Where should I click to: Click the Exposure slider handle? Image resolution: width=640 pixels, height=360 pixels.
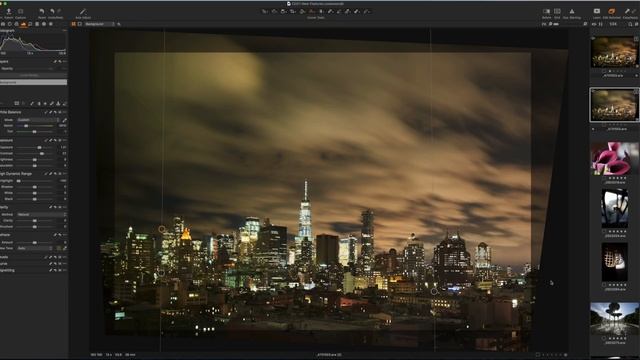(x=39, y=147)
